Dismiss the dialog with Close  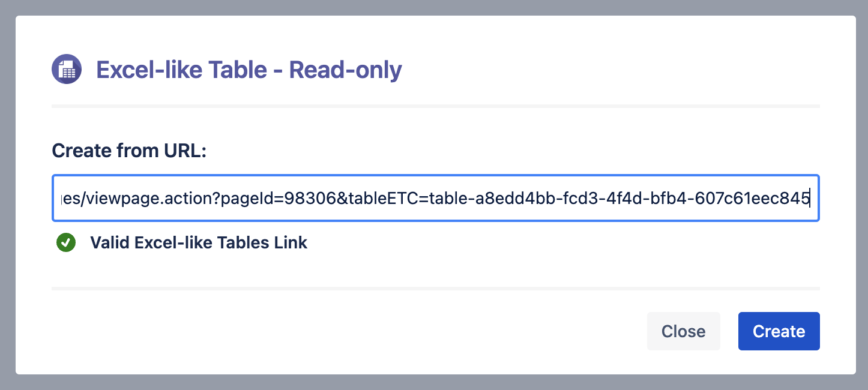(683, 331)
